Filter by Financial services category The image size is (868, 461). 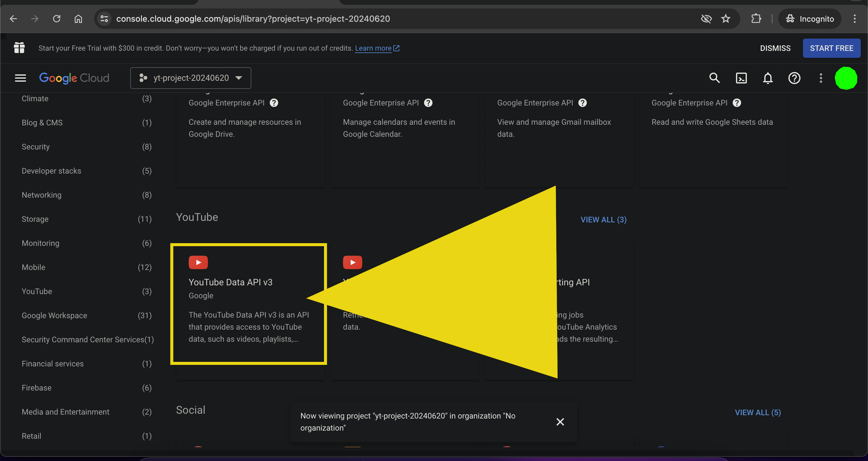pos(86,364)
